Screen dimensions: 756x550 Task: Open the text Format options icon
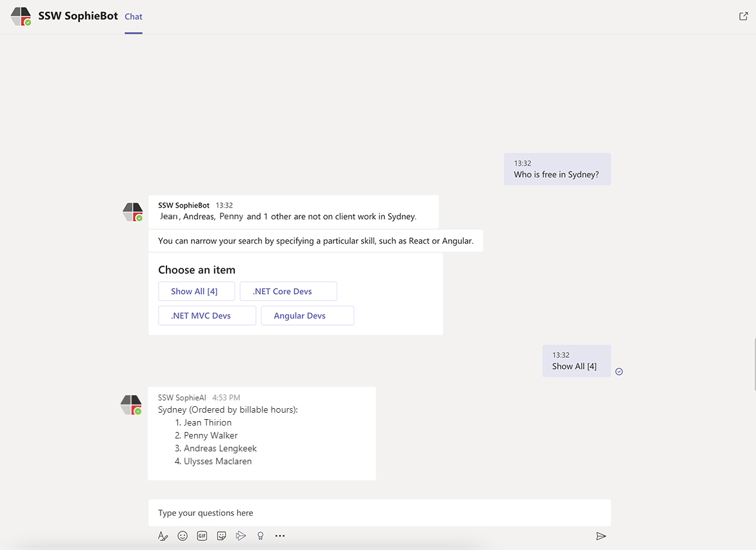[163, 536]
